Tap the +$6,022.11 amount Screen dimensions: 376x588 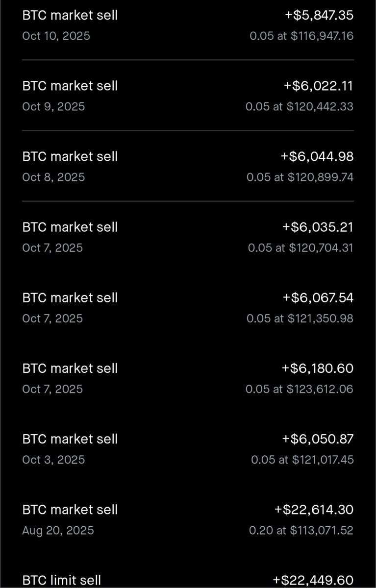(x=319, y=86)
